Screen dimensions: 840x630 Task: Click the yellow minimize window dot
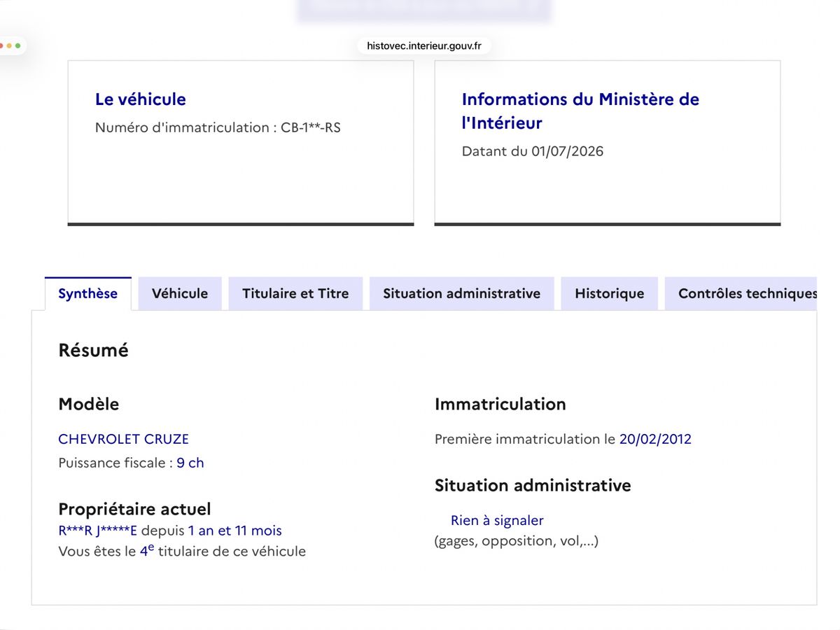10,45
